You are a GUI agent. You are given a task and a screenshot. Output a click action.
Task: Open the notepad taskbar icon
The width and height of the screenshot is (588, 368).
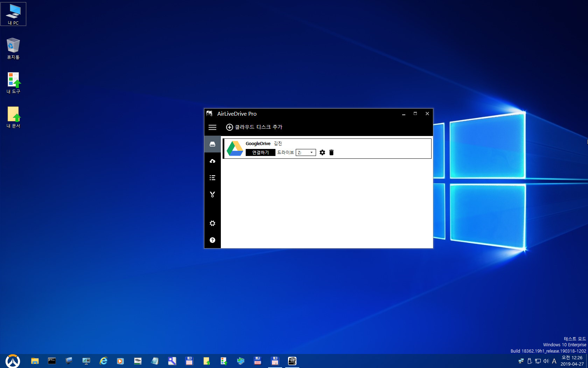coord(155,361)
